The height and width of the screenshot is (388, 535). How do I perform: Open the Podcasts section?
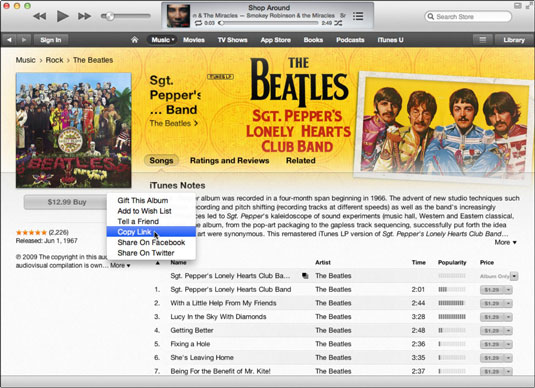(x=350, y=40)
